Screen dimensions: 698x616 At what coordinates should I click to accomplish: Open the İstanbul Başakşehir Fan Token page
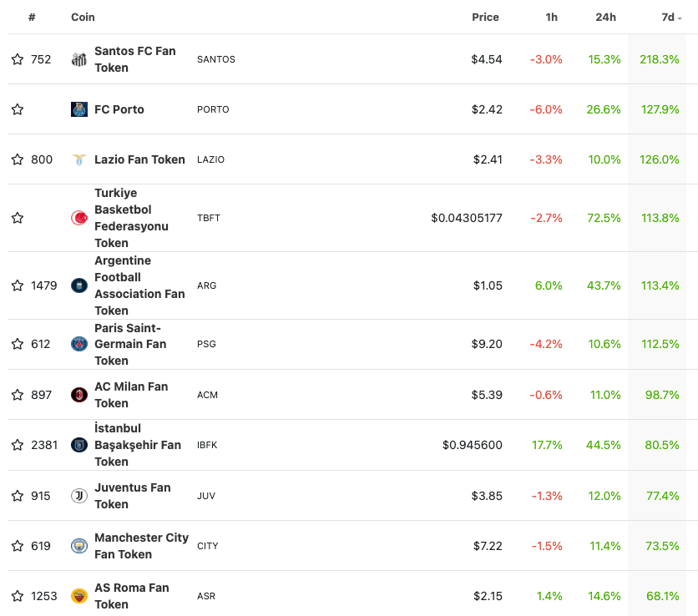click(139, 444)
